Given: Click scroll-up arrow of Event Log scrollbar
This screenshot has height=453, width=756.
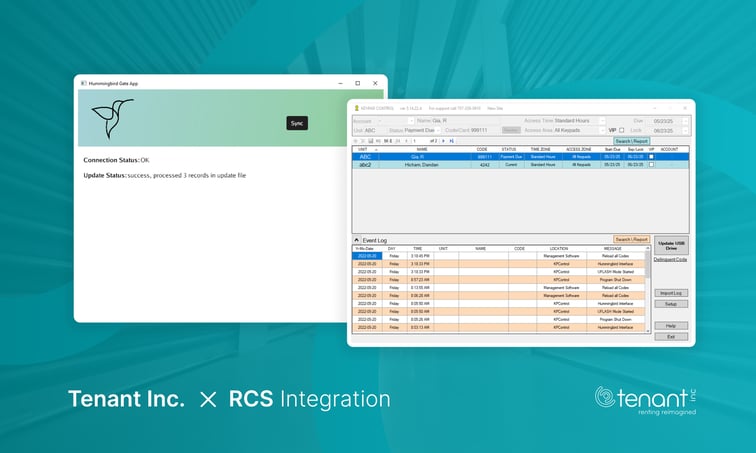Looking at the screenshot, I should 648,249.
